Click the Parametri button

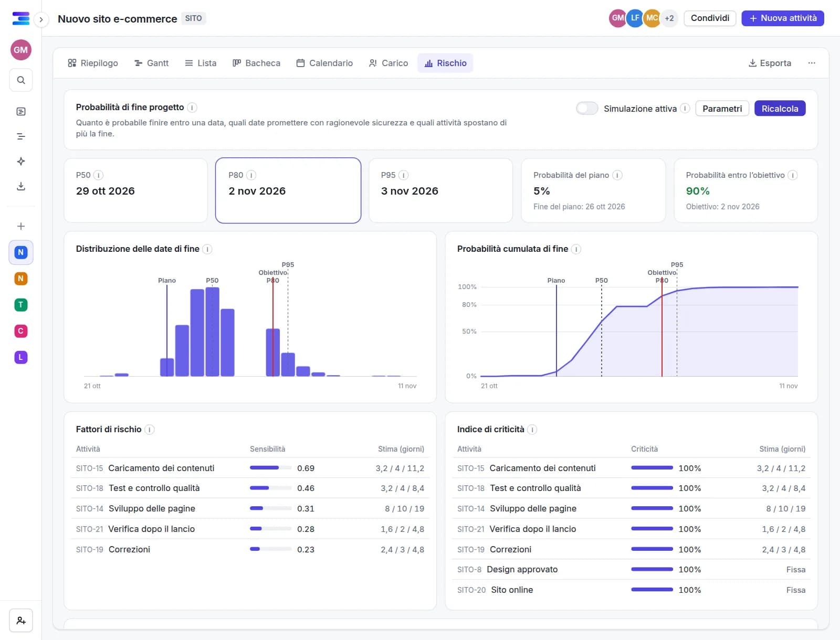722,109
